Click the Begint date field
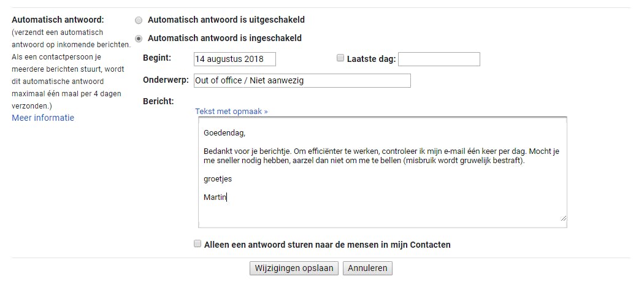Viewport: 644px width, 298px height. 234,59
